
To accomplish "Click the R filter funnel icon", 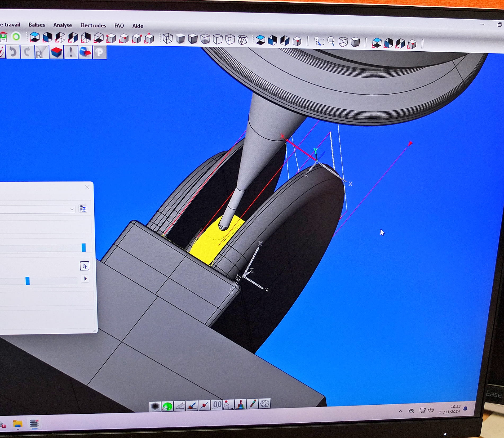I will 41,52.
